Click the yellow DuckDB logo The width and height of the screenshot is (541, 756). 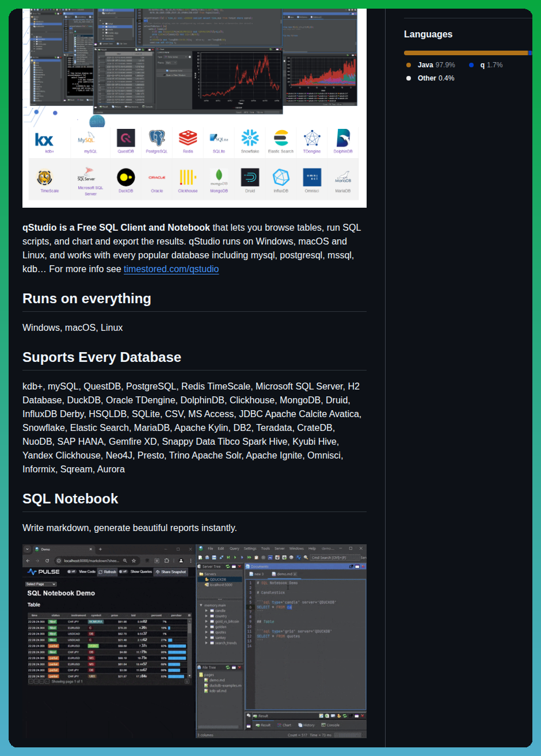pyautogui.click(x=126, y=177)
